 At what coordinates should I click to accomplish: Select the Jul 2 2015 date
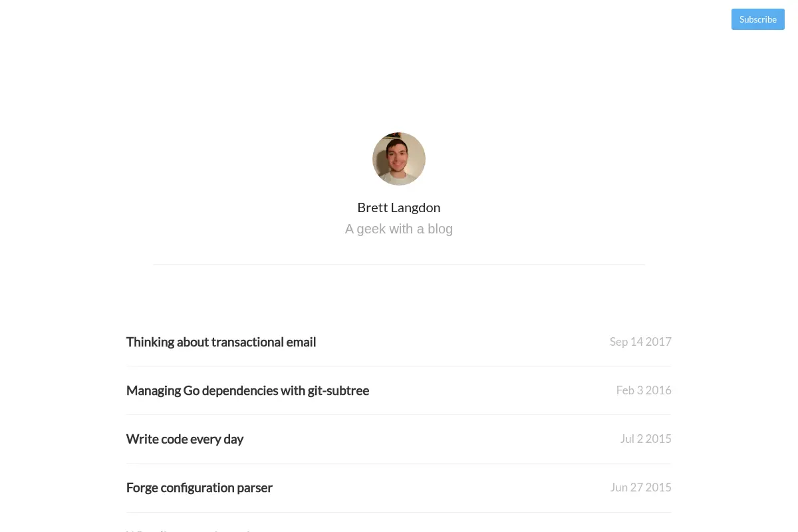[646, 439]
